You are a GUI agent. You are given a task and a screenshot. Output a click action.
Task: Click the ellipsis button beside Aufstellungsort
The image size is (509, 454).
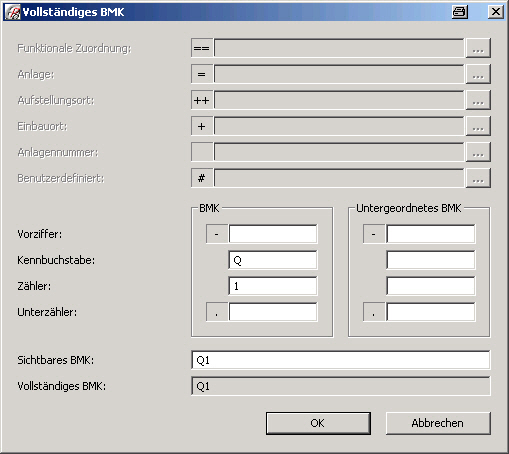click(478, 100)
